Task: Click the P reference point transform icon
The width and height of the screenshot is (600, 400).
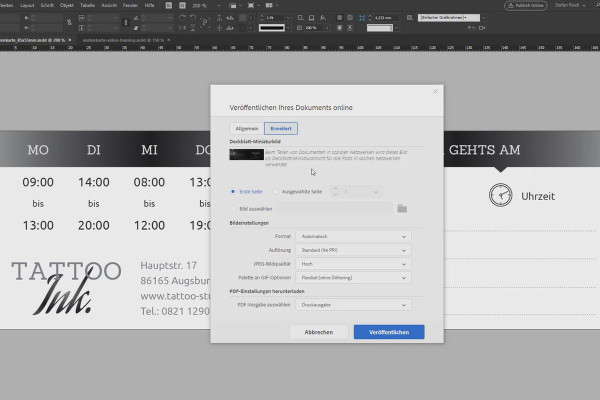Action: tap(205, 23)
